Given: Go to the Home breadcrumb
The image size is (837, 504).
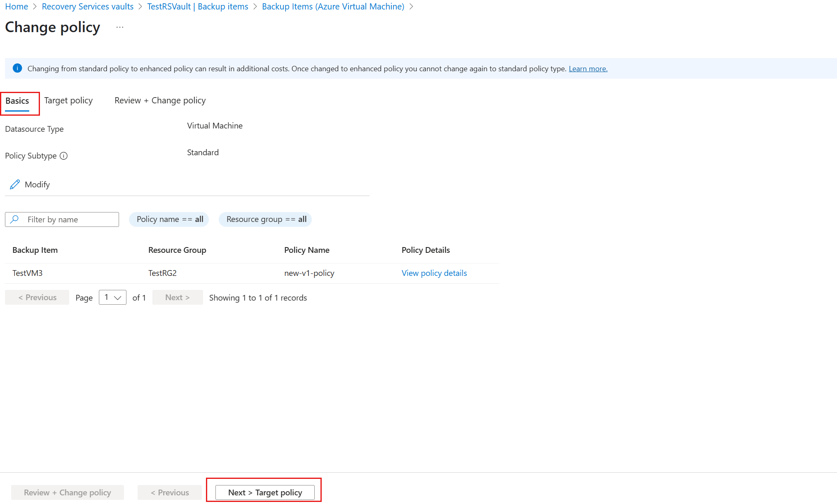Looking at the screenshot, I should pos(16,7).
